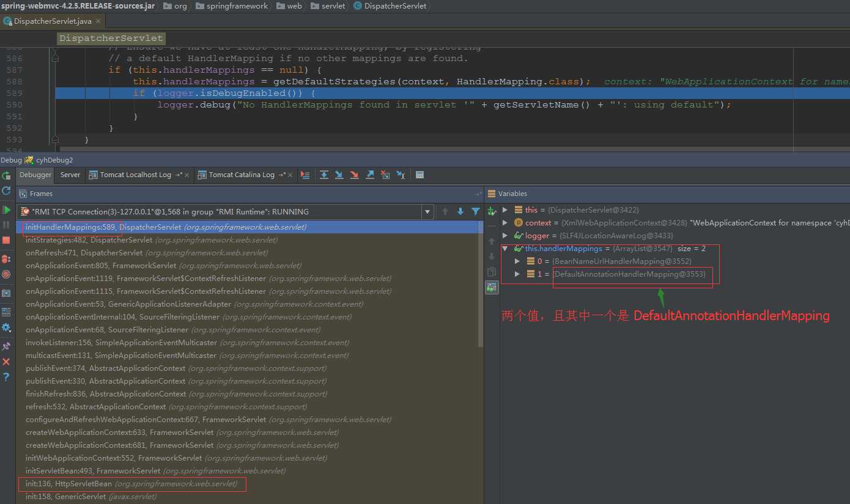Click New Watch icon in Variables panel
The width and height of the screenshot is (850, 504).
pos(492,211)
